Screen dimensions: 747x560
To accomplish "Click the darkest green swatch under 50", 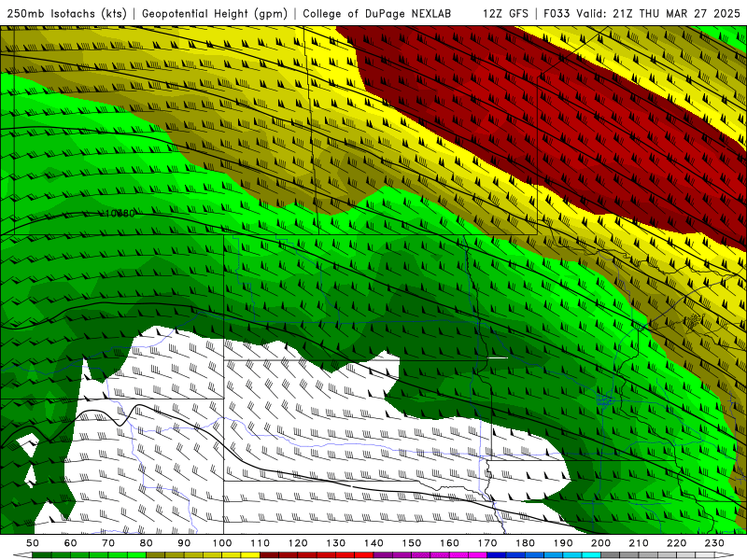I will pos(42,554).
